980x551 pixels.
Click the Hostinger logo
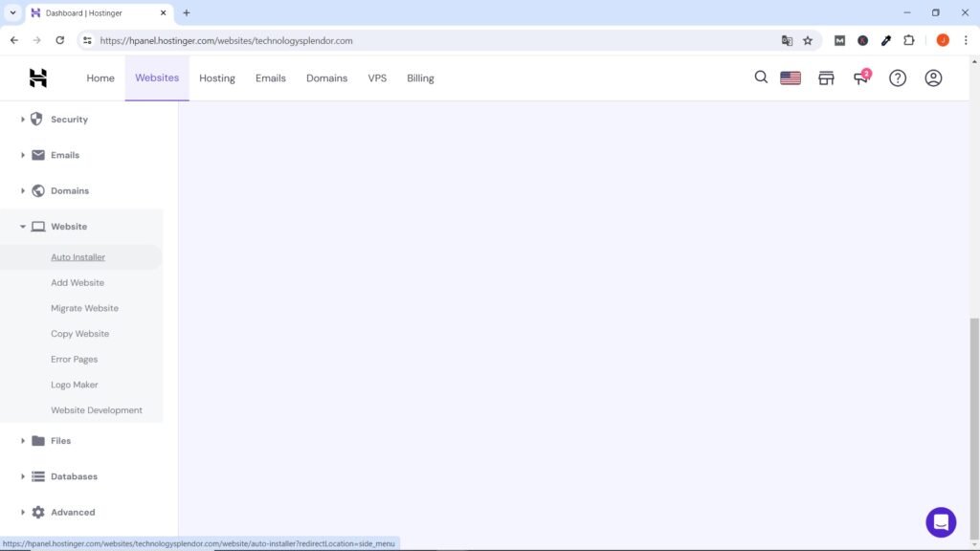pos(37,77)
